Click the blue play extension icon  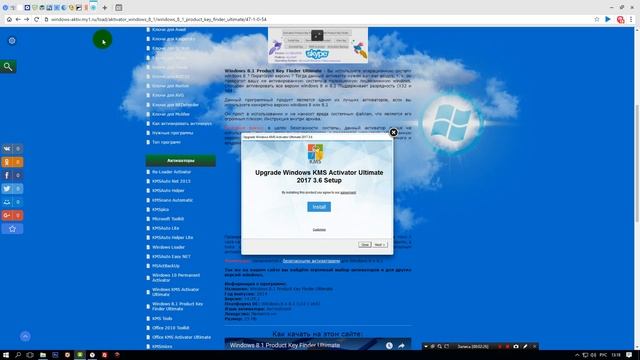608,19
